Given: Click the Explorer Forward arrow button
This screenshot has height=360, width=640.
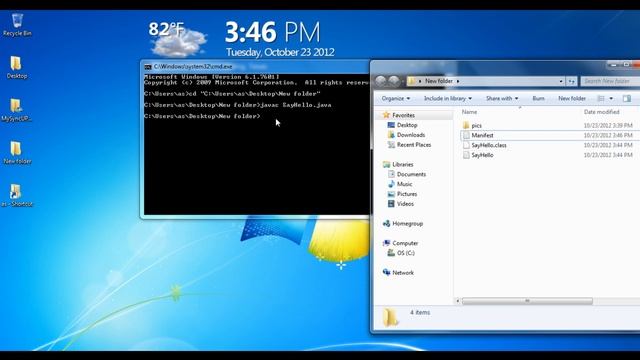Looking at the screenshot, I should coord(394,81).
